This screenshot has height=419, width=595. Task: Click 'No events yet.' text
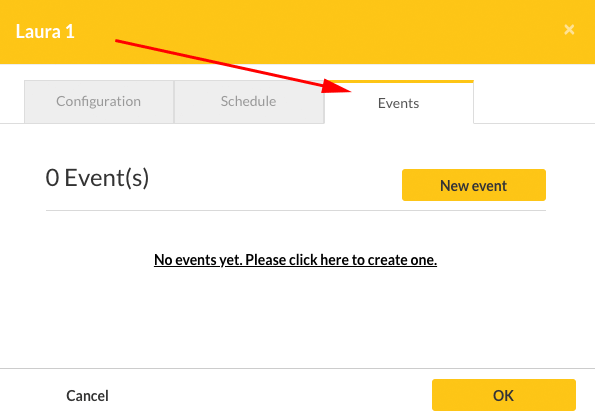click(198, 260)
